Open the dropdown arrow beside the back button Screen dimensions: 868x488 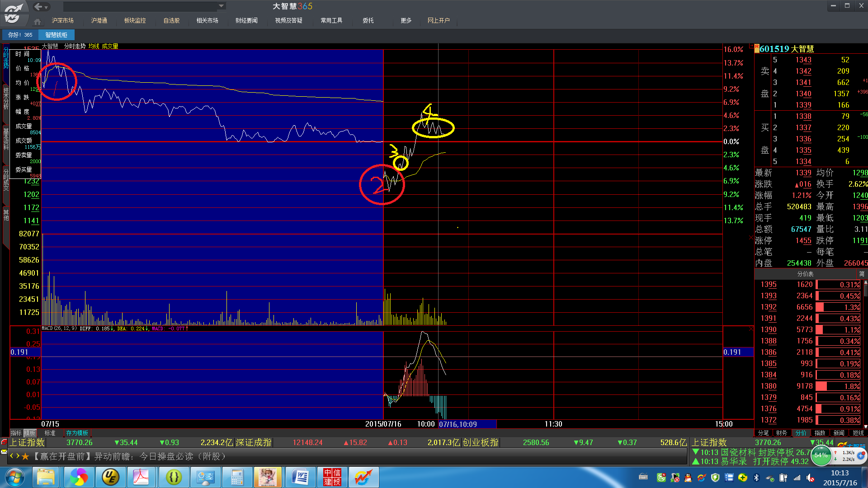pyautogui.click(x=46, y=7)
